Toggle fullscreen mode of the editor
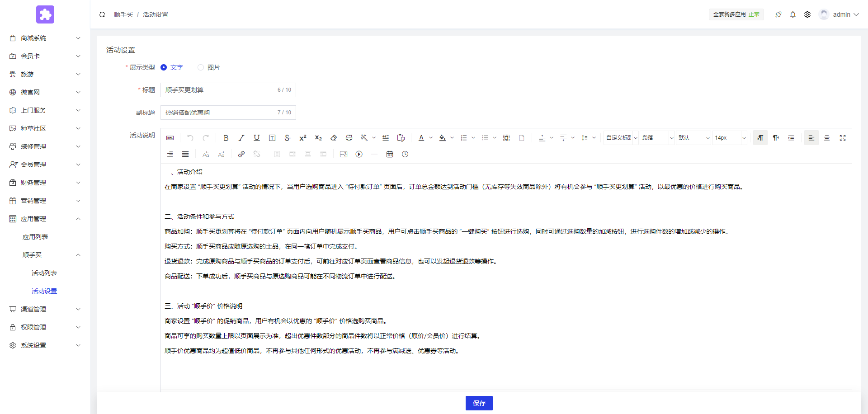 (843, 138)
